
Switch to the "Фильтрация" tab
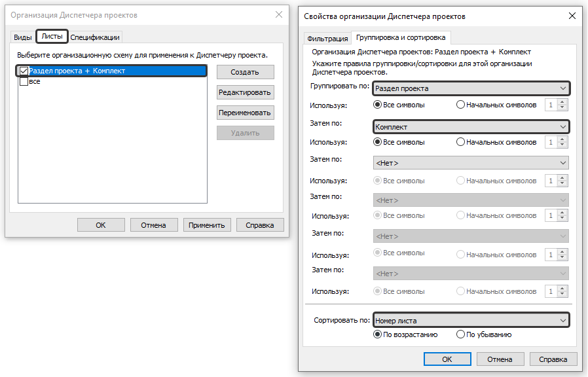pos(327,38)
